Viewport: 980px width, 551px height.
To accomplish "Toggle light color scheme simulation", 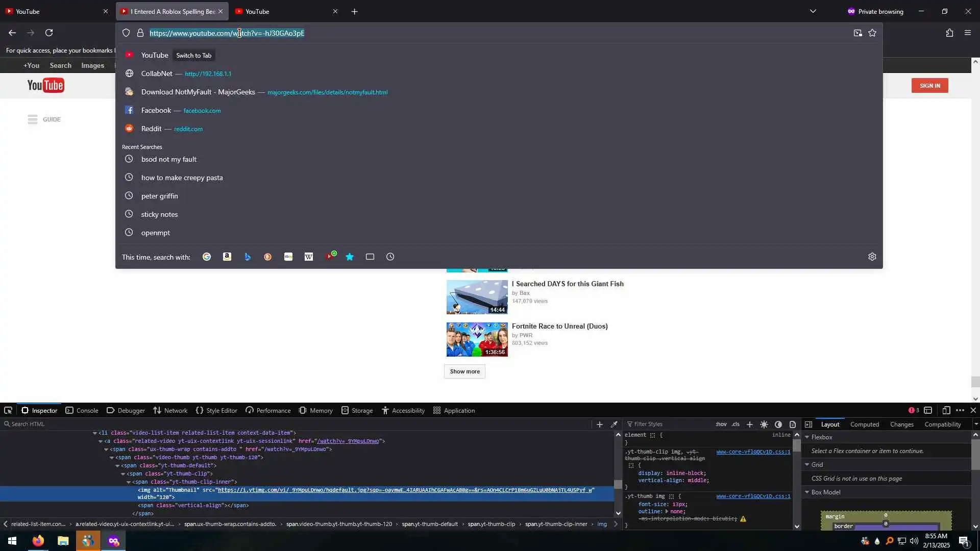I will 764,424.
